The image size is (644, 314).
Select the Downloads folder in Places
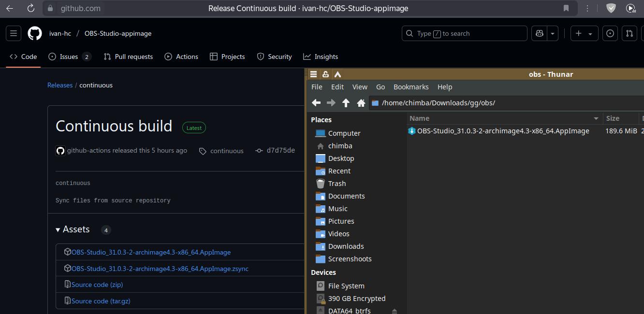346,246
